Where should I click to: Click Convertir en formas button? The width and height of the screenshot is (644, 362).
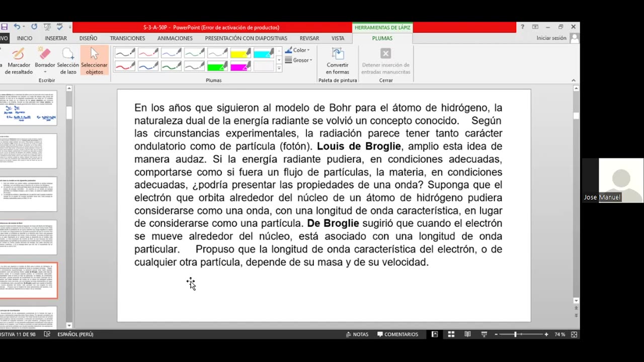[x=338, y=61]
